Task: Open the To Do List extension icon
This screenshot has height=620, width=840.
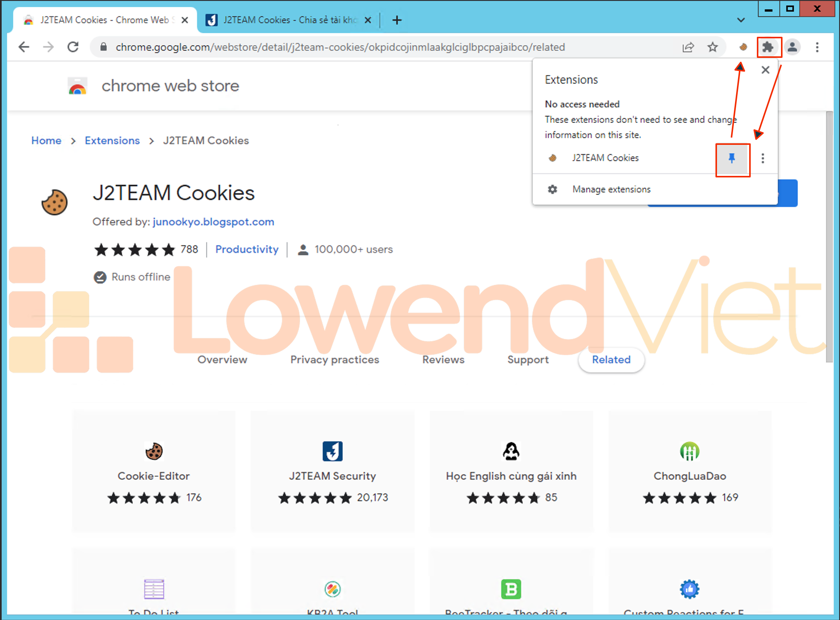Action: point(154,589)
